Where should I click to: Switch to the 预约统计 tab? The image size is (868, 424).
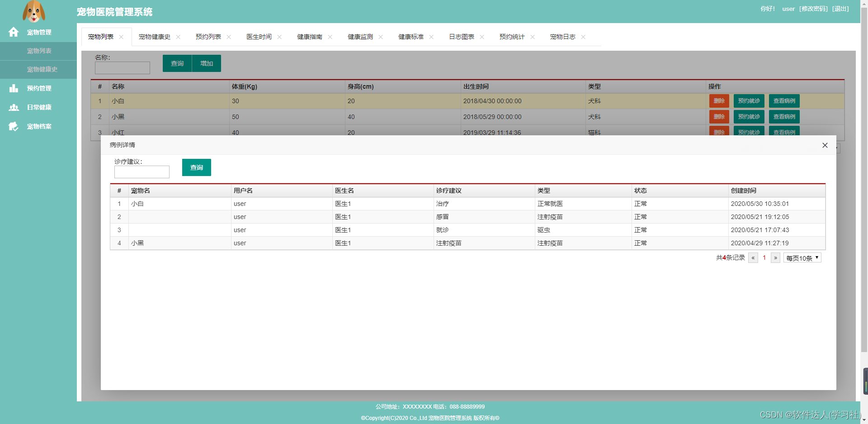coord(512,37)
